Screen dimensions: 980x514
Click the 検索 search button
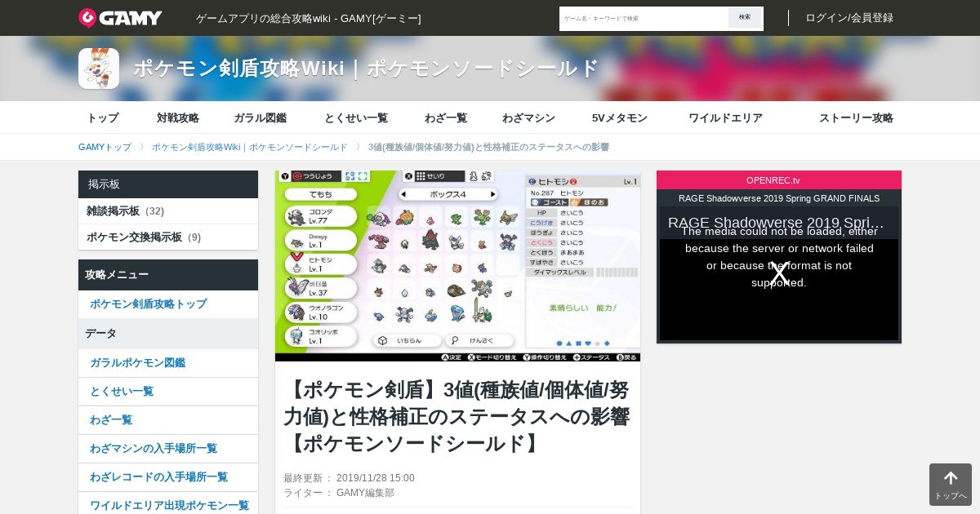[745, 17]
